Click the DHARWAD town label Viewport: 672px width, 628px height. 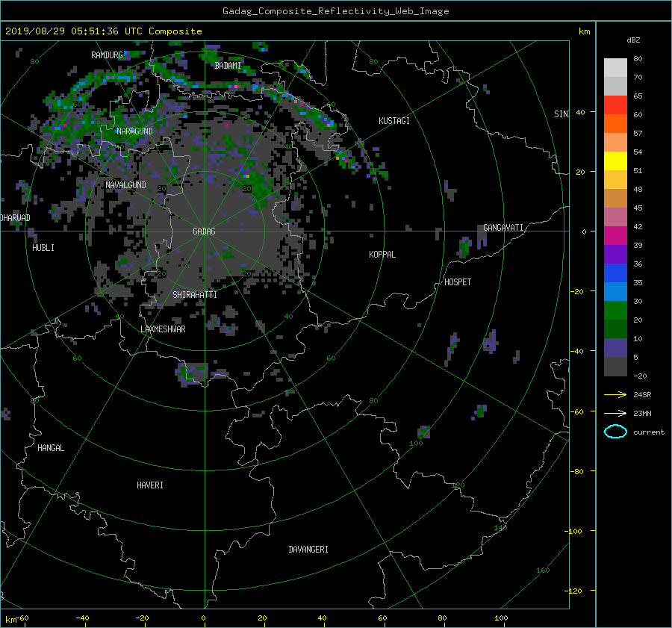coord(16,218)
